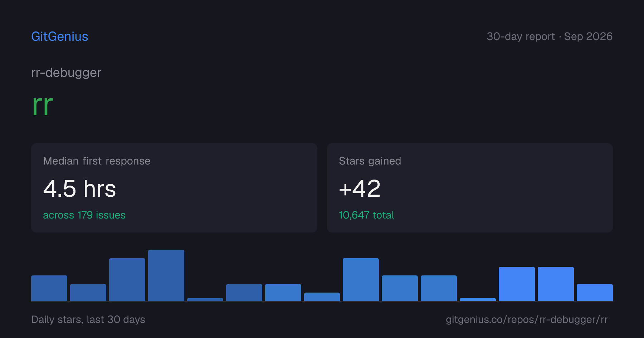This screenshot has height=338, width=644.
Task: Click the tallest bar in the chart
Action: pyautogui.click(x=166, y=275)
